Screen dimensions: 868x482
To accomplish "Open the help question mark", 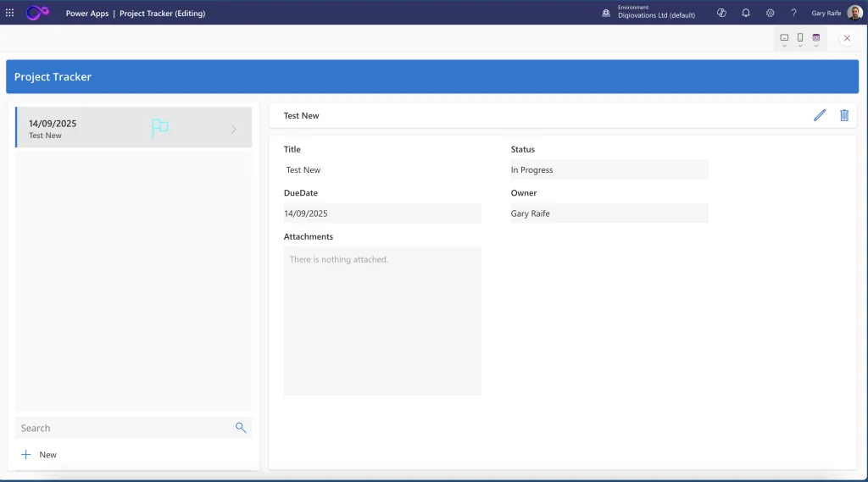I will 793,14.
